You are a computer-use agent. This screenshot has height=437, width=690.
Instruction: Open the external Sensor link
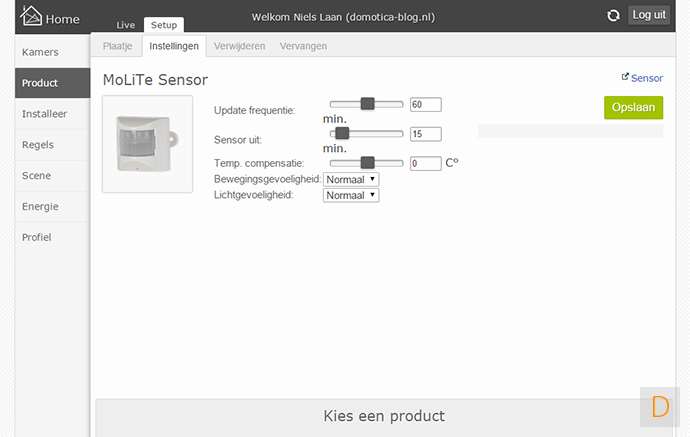click(x=642, y=77)
